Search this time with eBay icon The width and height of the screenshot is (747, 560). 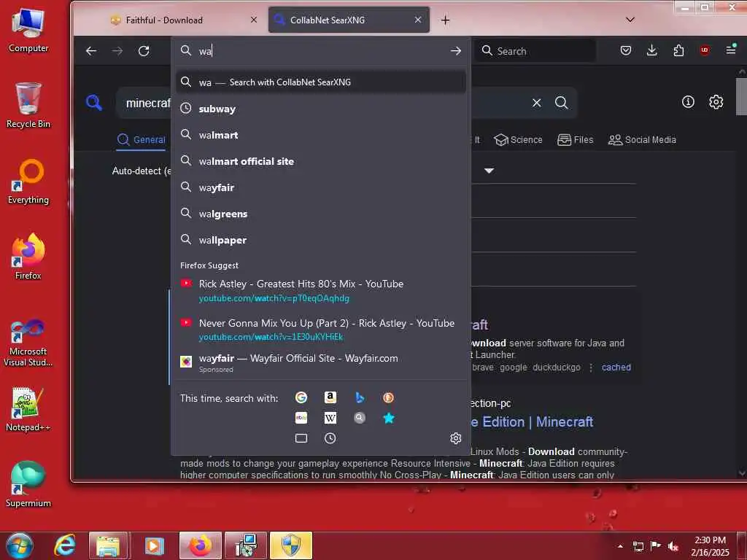coord(301,418)
